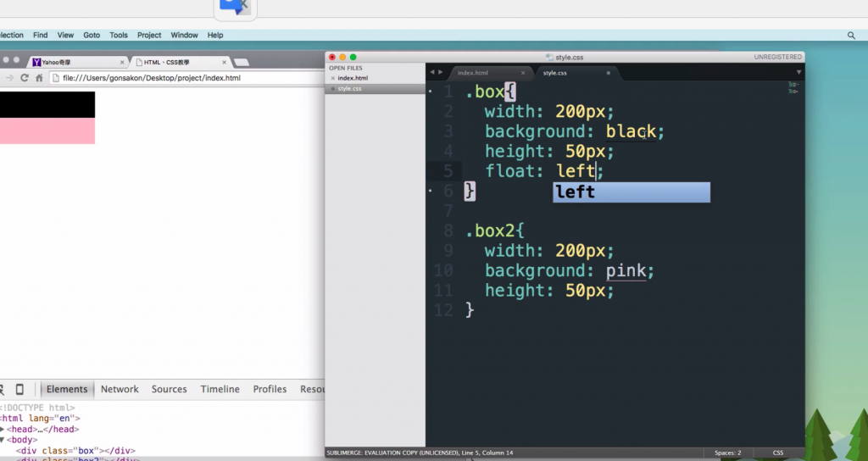
Task: Open the Spaces: 2 indentation menu
Action: click(x=727, y=453)
